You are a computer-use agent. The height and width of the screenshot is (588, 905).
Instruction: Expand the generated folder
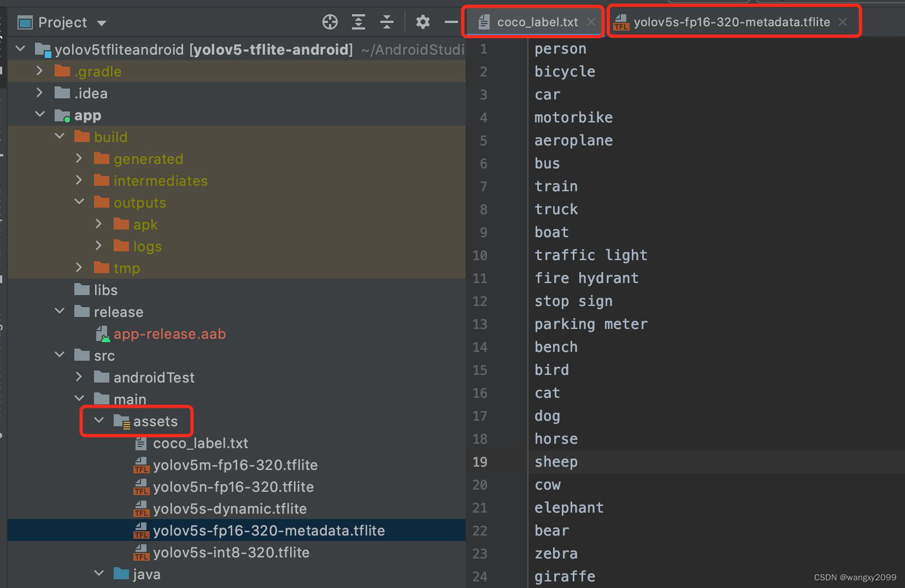pos(79,158)
